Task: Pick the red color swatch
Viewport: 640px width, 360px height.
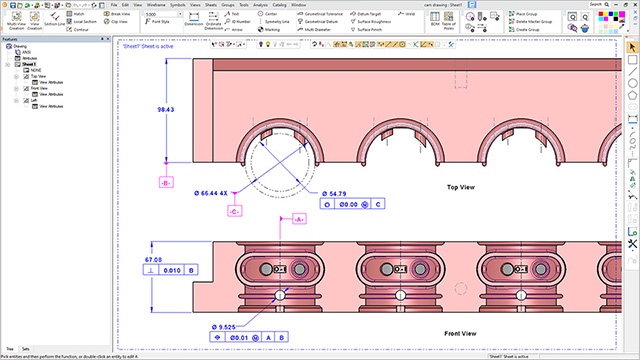Action: click(x=601, y=14)
